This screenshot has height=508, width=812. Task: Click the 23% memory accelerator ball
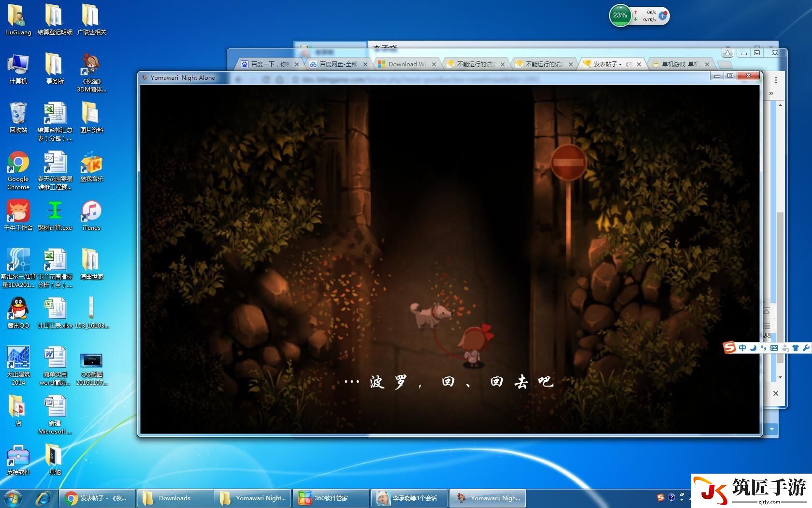620,15
